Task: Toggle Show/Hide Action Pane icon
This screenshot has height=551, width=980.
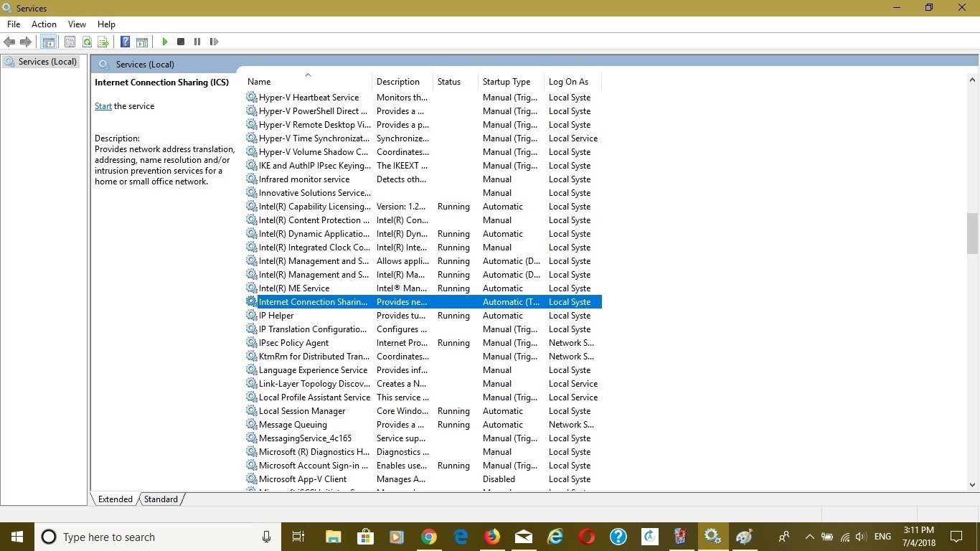Action: [x=142, y=42]
